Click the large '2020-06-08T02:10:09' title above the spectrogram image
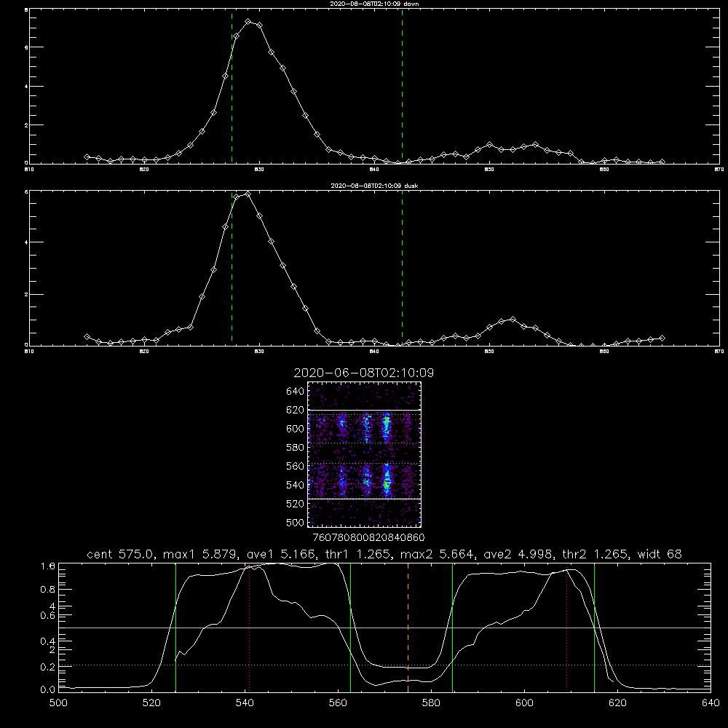Screen dimensions: 728x728 point(363,373)
